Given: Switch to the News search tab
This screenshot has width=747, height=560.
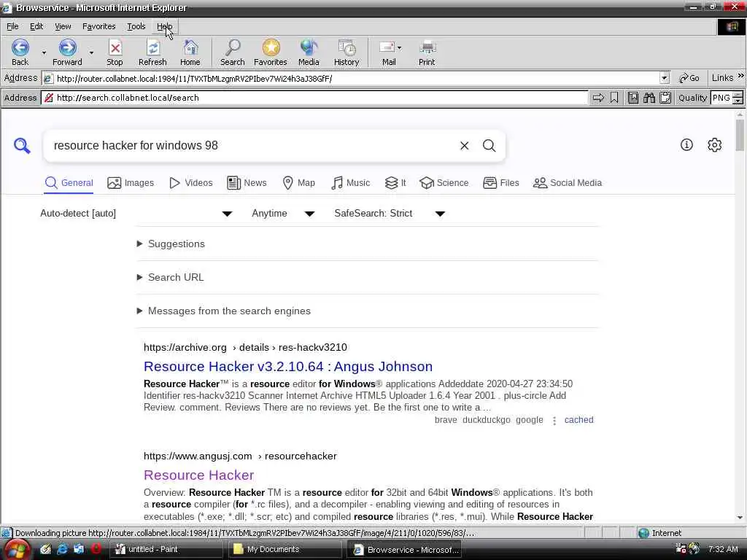Looking at the screenshot, I should pyautogui.click(x=247, y=183).
